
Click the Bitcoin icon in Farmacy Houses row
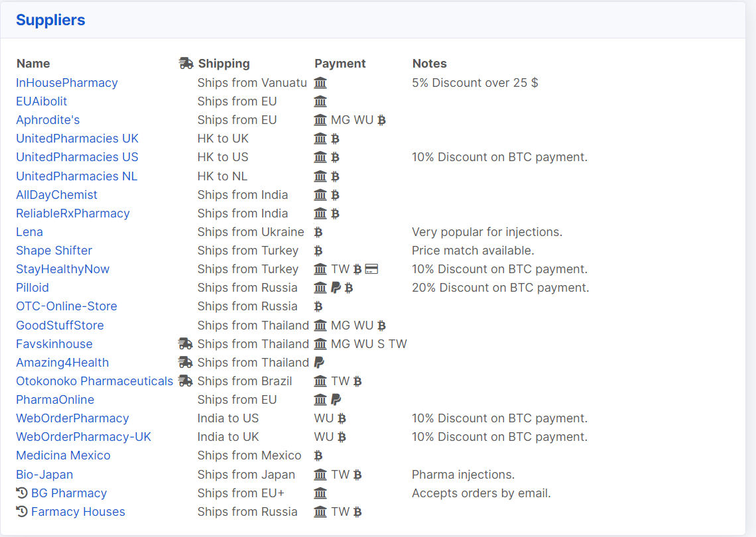357,512
